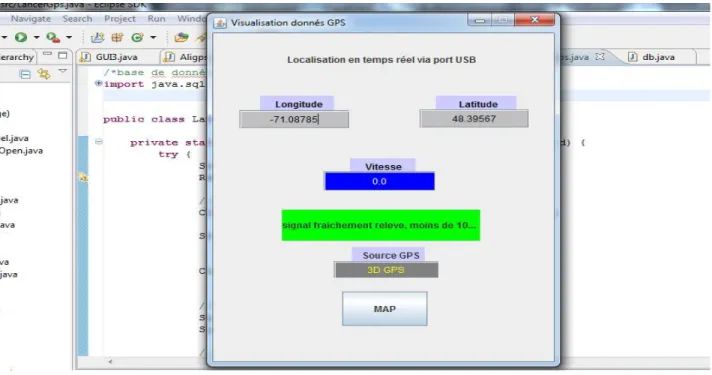
Task: Open the Run button's dropdown arrow
Action: (36, 37)
